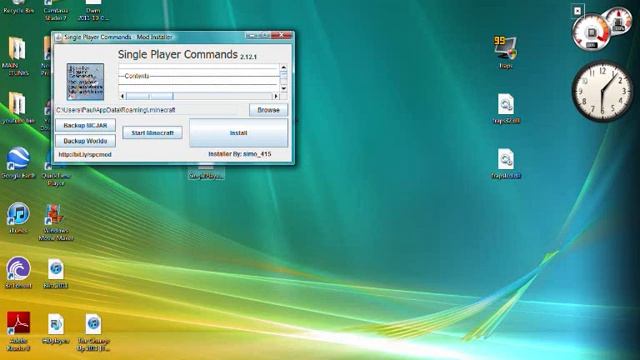Select the BitTorrent desktop icon
Image resolution: width=640 pixels, height=360 pixels.
click(18, 273)
